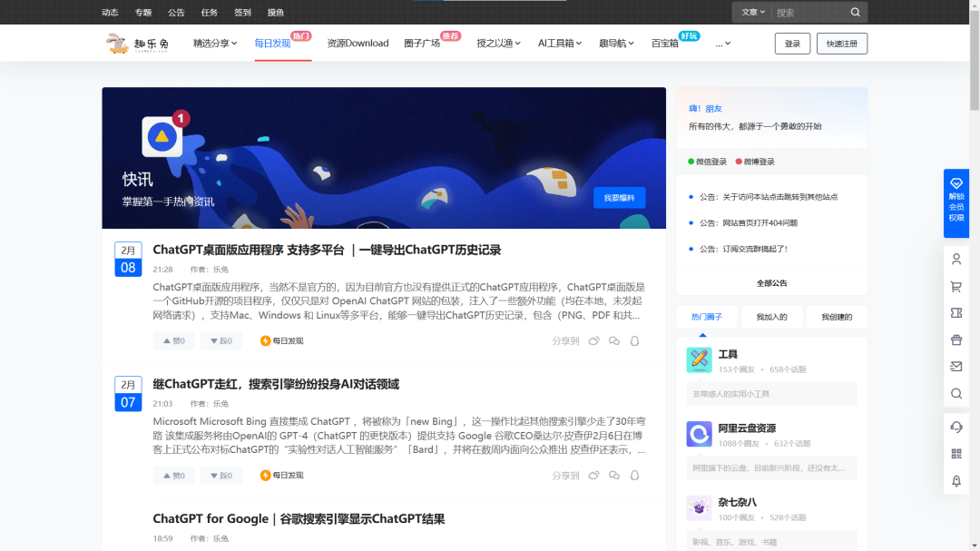Open the 摸鱼 top menu link
The width and height of the screenshot is (980, 551).
click(276, 13)
